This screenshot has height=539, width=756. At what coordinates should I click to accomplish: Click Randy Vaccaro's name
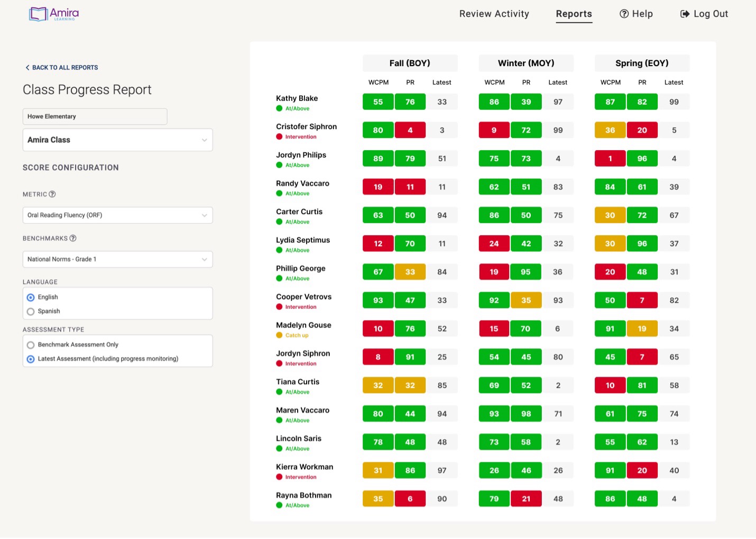(x=303, y=183)
